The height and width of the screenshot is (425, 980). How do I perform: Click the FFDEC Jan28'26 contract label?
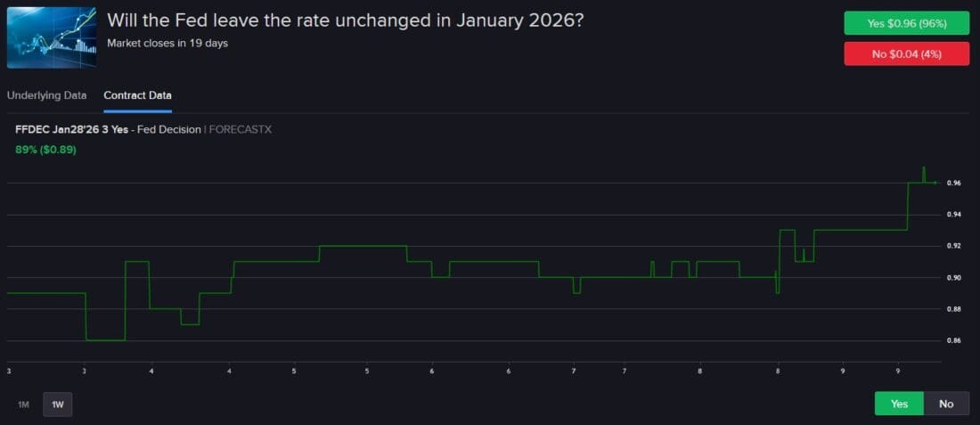coord(71,129)
